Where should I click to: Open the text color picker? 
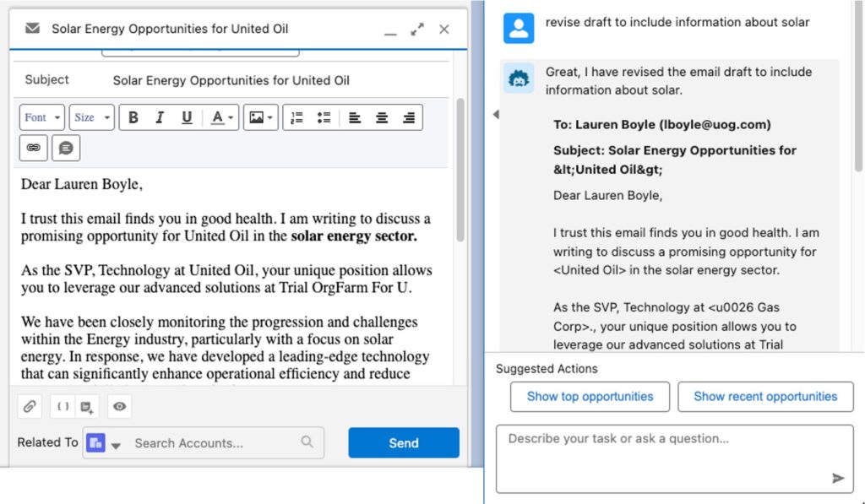222,117
